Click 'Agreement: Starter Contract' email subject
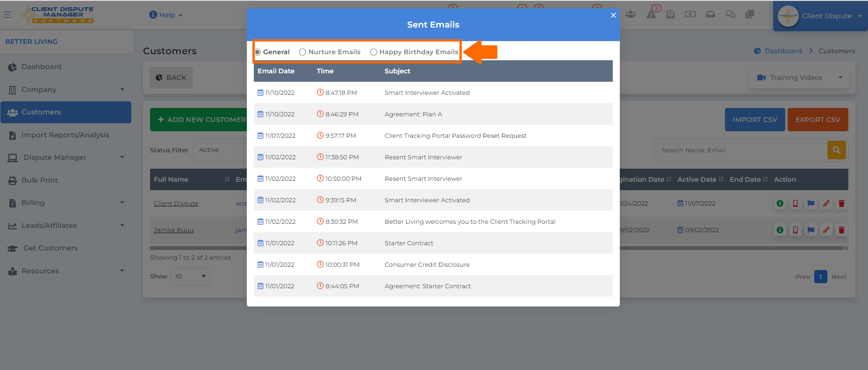Screen dimensions: 868x370 point(428,286)
